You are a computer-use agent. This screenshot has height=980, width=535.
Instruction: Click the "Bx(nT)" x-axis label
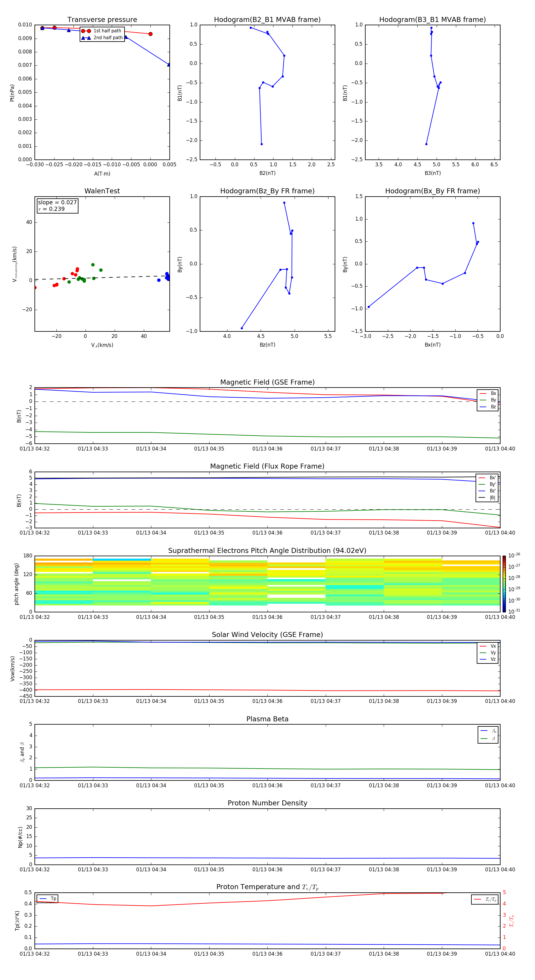(432, 345)
